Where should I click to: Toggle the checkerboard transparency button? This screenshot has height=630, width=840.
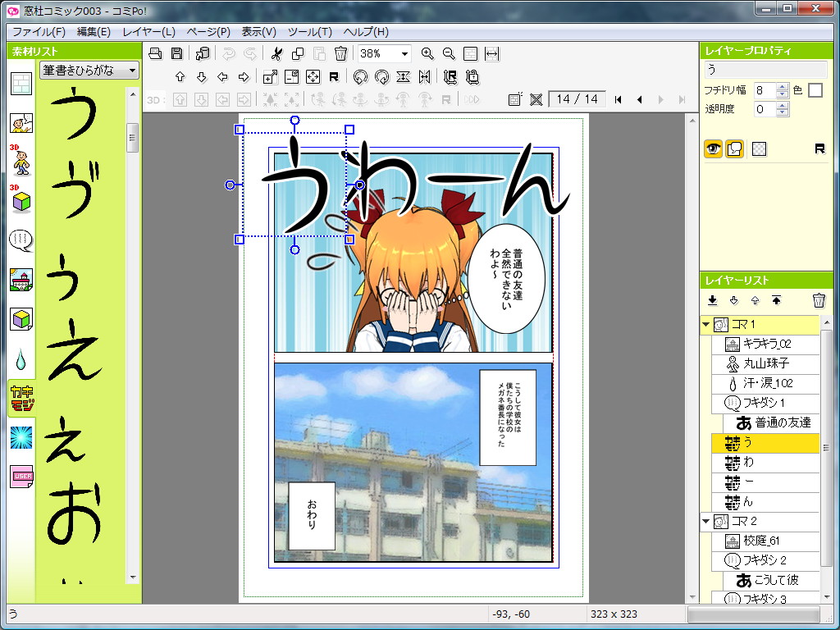[759, 149]
